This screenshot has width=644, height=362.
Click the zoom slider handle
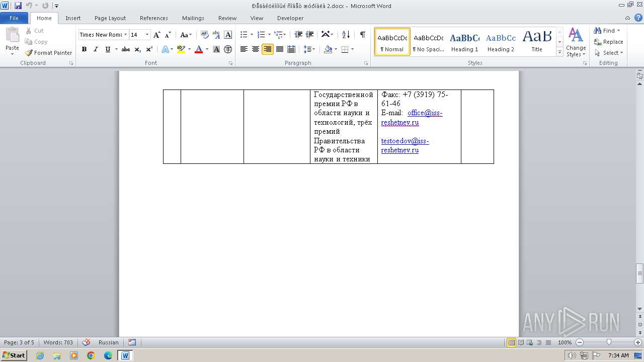pos(609,342)
